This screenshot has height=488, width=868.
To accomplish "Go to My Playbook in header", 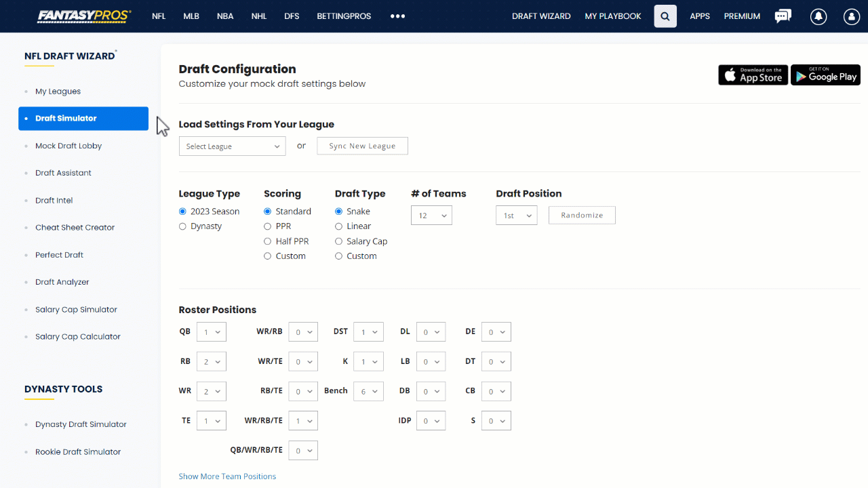I will [613, 16].
